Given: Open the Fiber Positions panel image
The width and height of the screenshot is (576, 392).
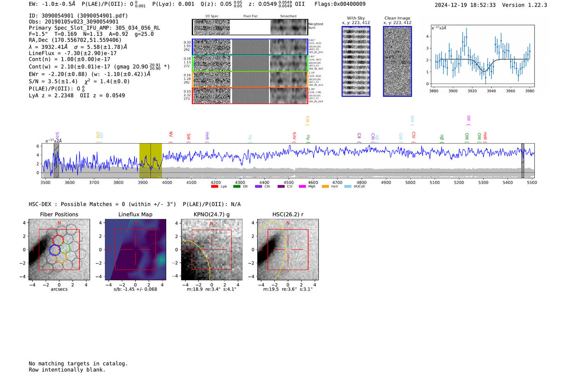Looking at the screenshot, I should (x=59, y=250).
